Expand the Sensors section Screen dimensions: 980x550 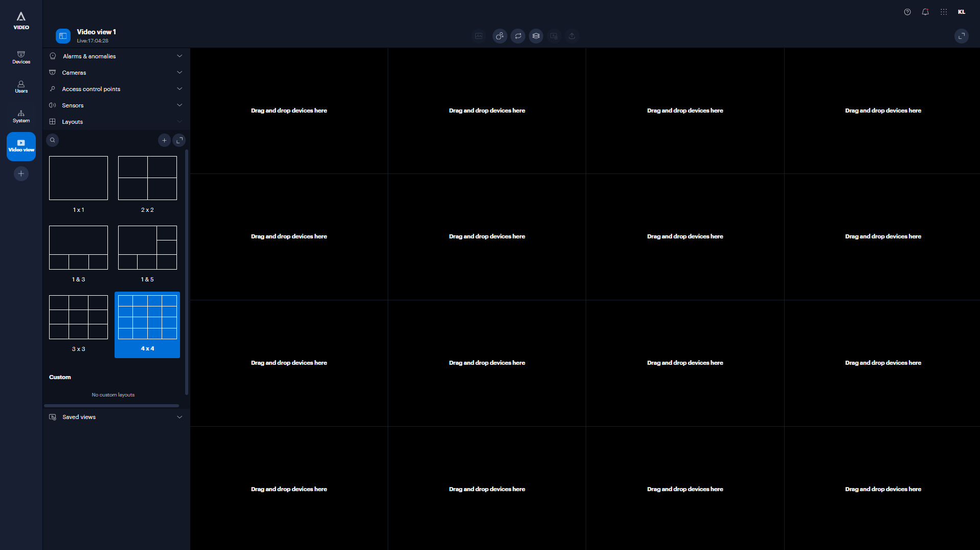116,105
